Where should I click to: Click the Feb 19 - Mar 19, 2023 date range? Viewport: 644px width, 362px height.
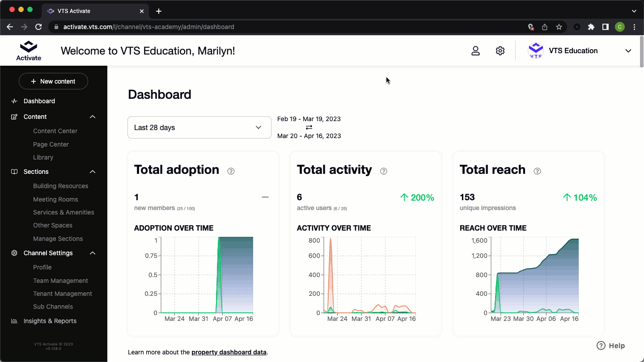(309, 119)
